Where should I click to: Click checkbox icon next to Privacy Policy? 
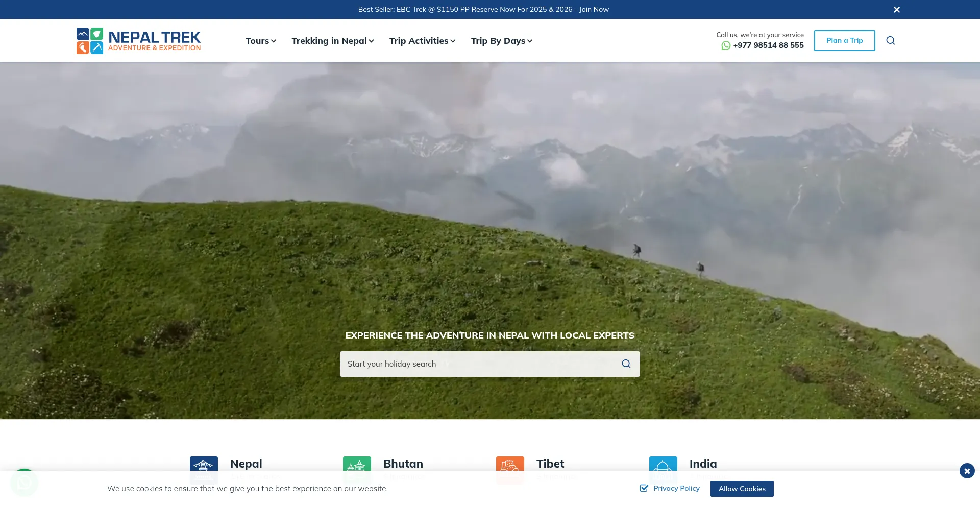(x=644, y=488)
